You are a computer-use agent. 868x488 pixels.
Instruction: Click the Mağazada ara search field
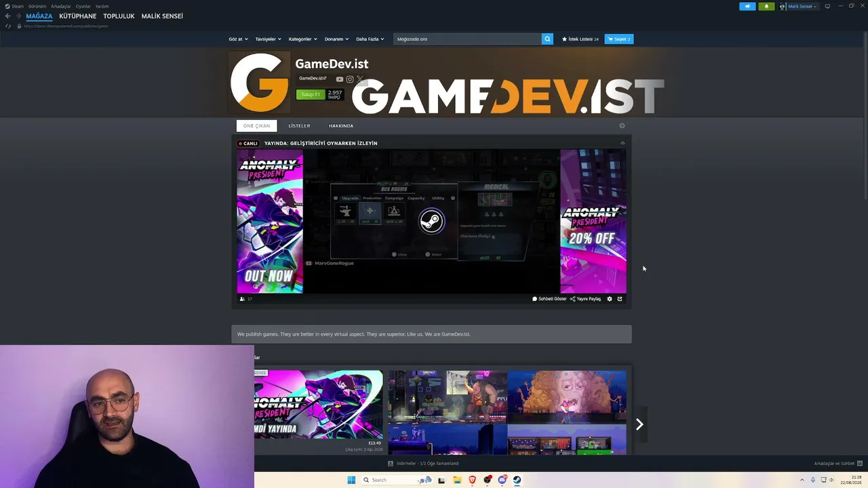(468, 39)
